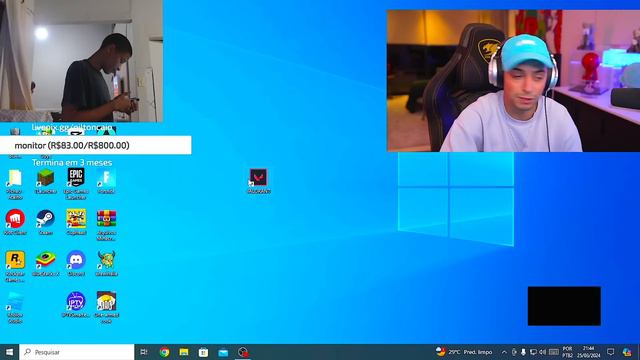This screenshot has height=360, width=640.
Task: Open network settings from the tray
Action: (x=533, y=352)
